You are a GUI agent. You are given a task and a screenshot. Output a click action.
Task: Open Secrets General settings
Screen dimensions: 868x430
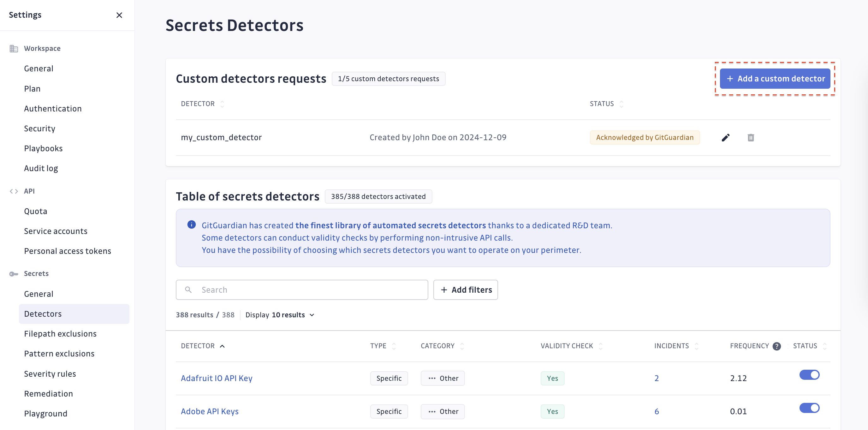39,294
